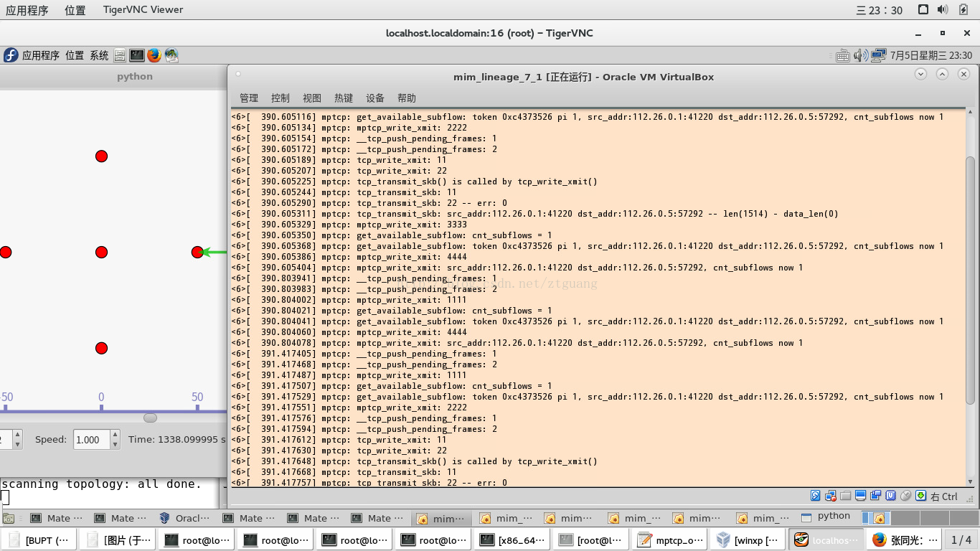Viewport: 980px width, 551px height.
Task: Switch to the python taskbar entry
Action: point(826,517)
